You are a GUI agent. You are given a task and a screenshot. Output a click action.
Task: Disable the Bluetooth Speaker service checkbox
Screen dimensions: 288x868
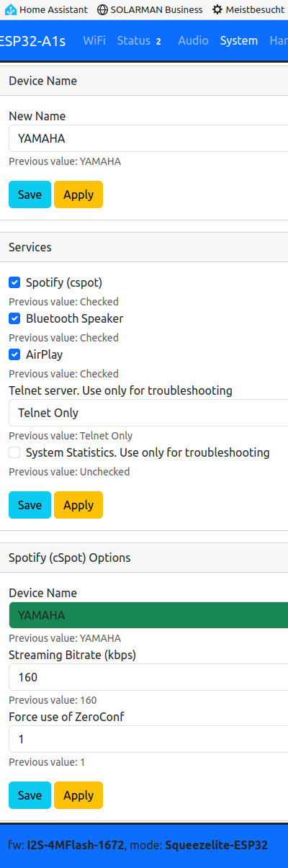[x=14, y=318]
